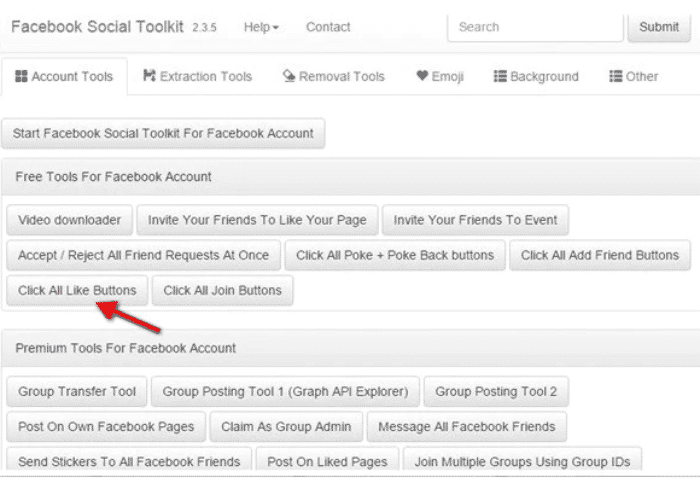Click the 2.3.5 version number

coord(204,28)
